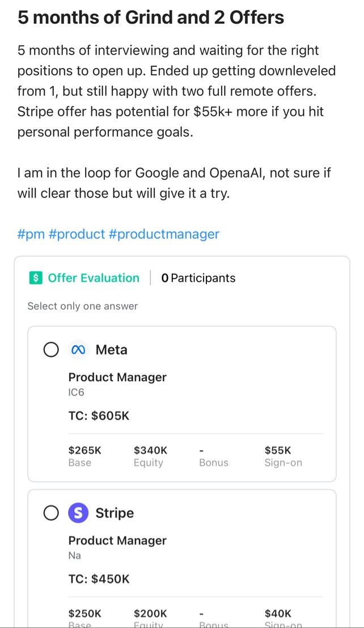Click the Meta company name
The height and width of the screenshot is (628, 364).
pos(111,349)
